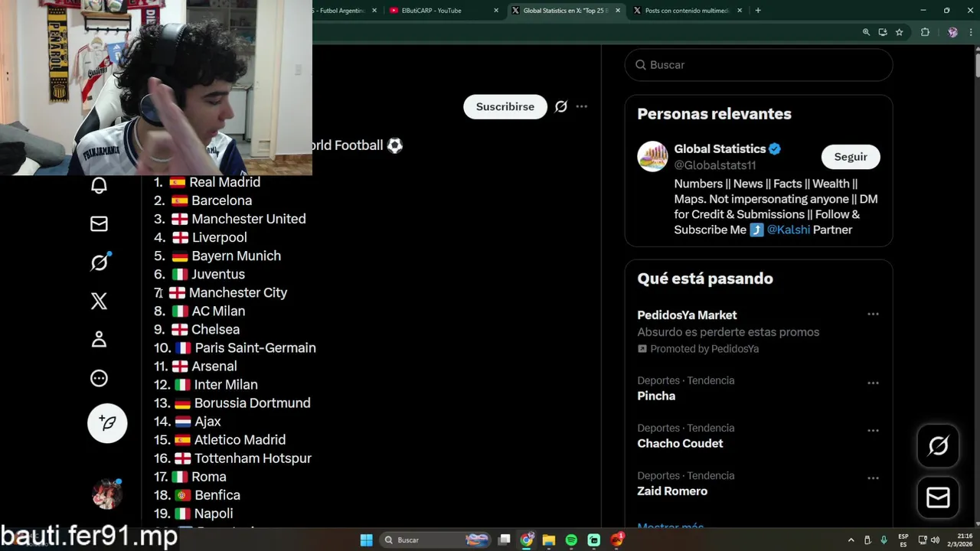Open Chrome three-dot menu
The width and height of the screenshot is (980, 551).
(970, 32)
